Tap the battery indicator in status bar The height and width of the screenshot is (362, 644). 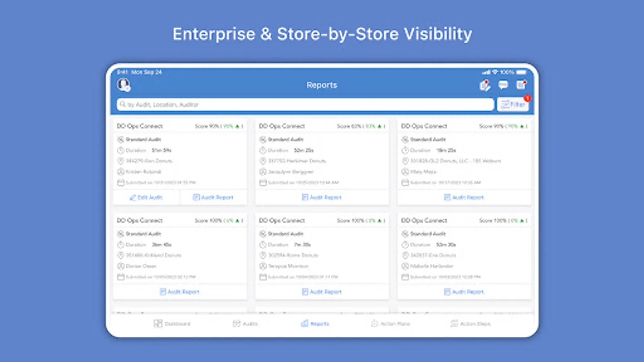tap(521, 72)
